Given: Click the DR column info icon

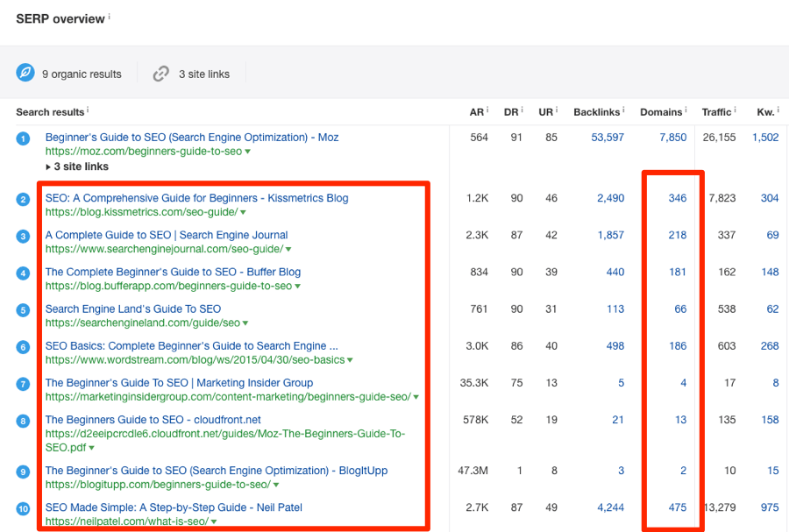Looking at the screenshot, I should pyautogui.click(x=522, y=110).
